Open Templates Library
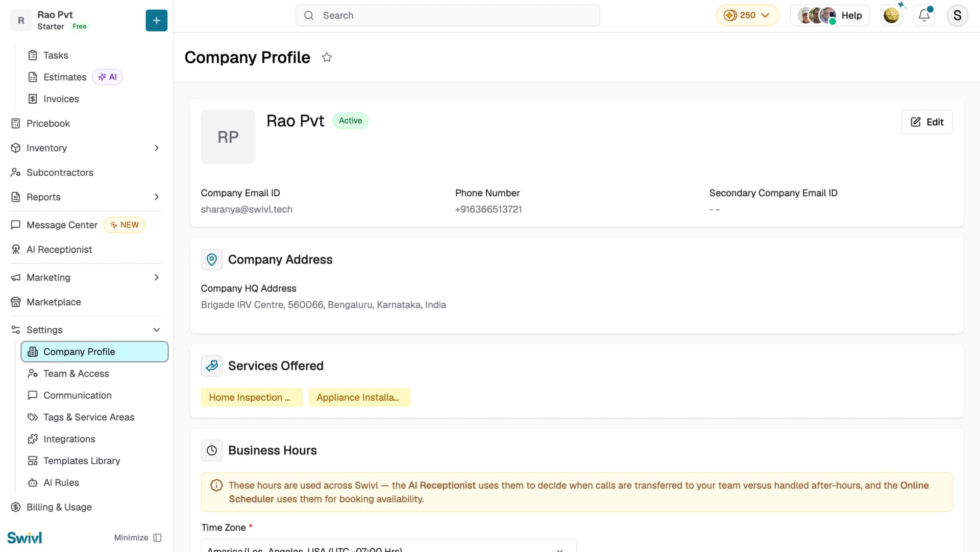The width and height of the screenshot is (980, 552). pyautogui.click(x=82, y=461)
